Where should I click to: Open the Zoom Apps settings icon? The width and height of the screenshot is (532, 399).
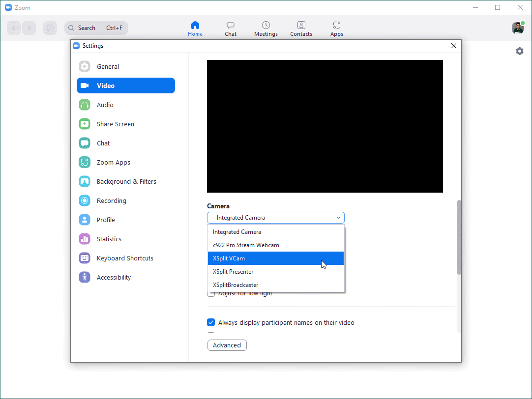(x=85, y=162)
